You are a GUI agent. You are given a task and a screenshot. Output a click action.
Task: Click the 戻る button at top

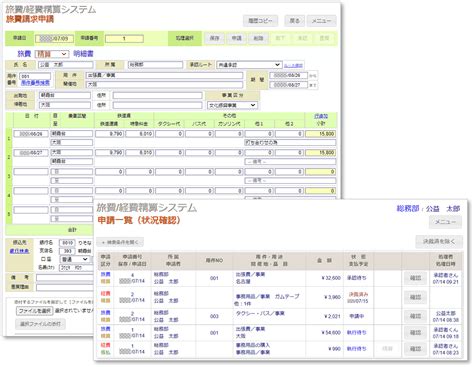coord(294,21)
